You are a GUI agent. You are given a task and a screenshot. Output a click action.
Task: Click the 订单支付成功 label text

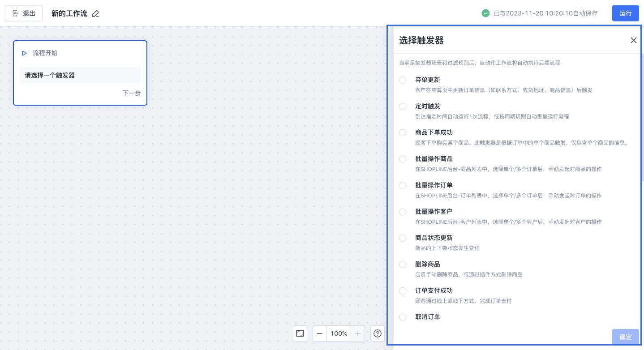coord(434,290)
